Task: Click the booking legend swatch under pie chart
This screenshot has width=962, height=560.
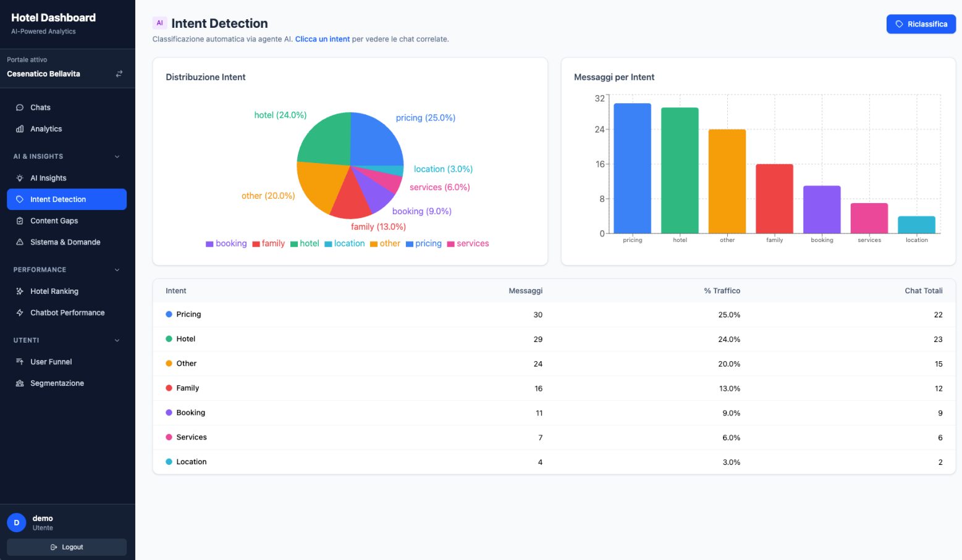Action: 209,244
